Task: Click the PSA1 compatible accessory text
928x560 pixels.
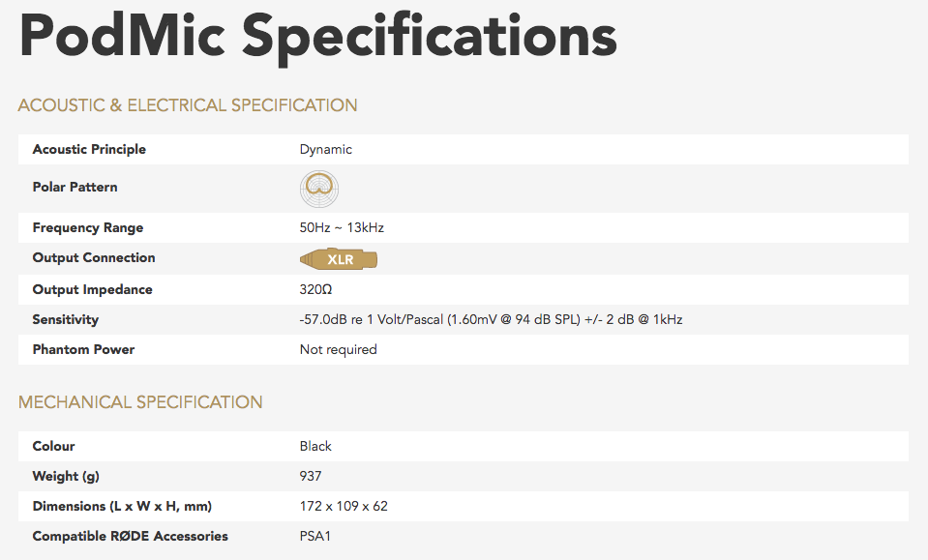Action: pyautogui.click(x=315, y=537)
